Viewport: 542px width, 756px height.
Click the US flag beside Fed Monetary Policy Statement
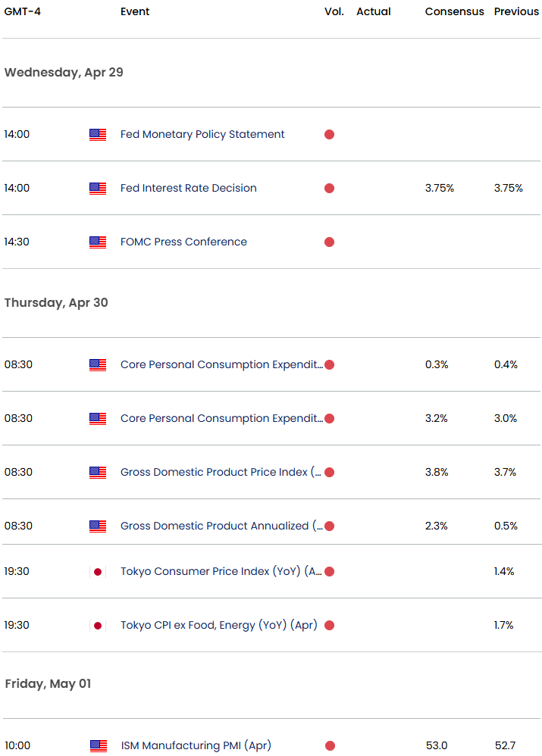pyautogui.click(x=98, y=135)
